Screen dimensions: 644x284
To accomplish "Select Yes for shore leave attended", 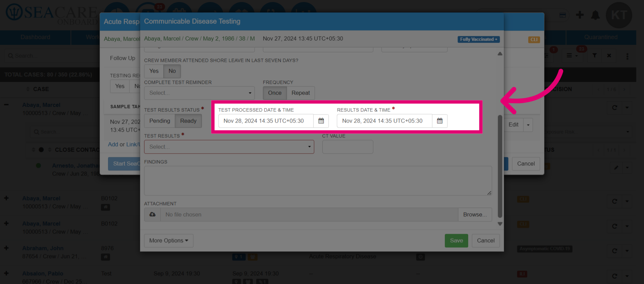I will (154, 71).
